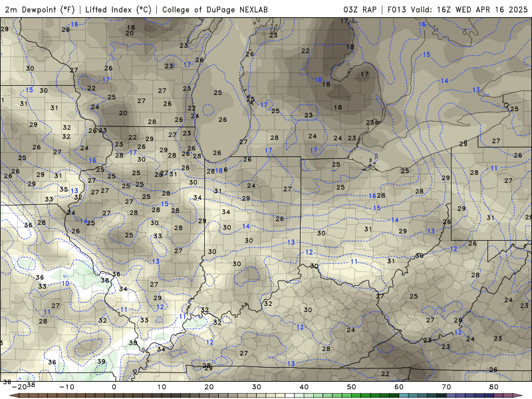Click the 70 label on the color scale
The height and width of the screenshot is (399, 532).
446,387
